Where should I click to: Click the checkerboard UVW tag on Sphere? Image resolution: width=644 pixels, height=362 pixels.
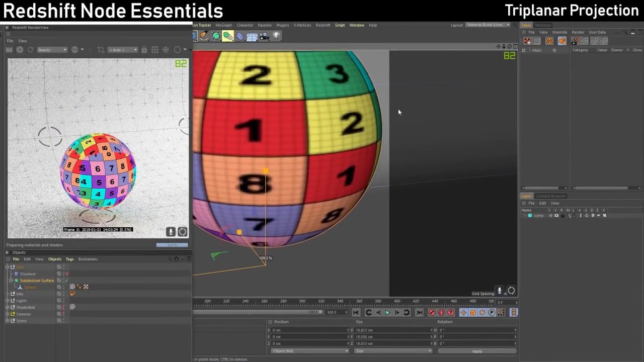pos(86,287)
